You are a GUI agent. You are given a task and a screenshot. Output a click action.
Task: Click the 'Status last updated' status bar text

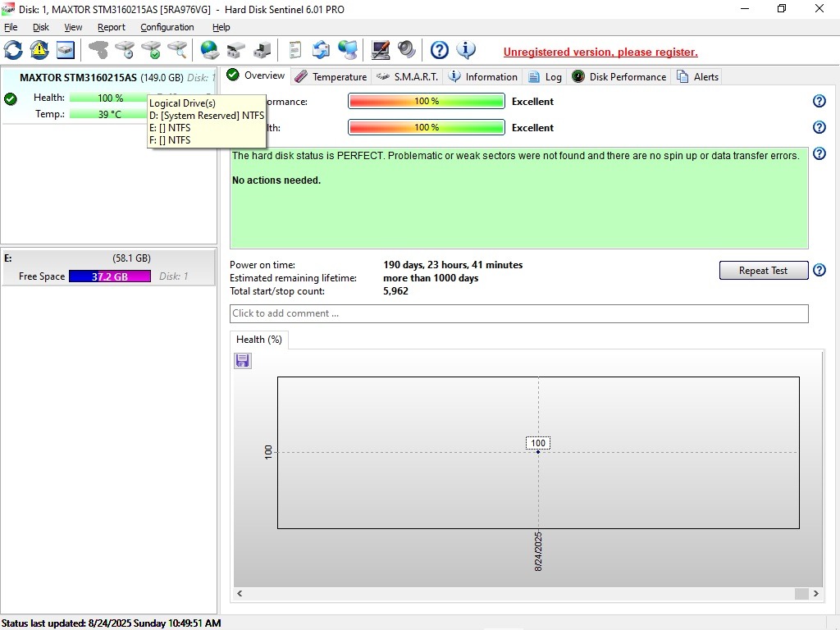pos(112,623)
